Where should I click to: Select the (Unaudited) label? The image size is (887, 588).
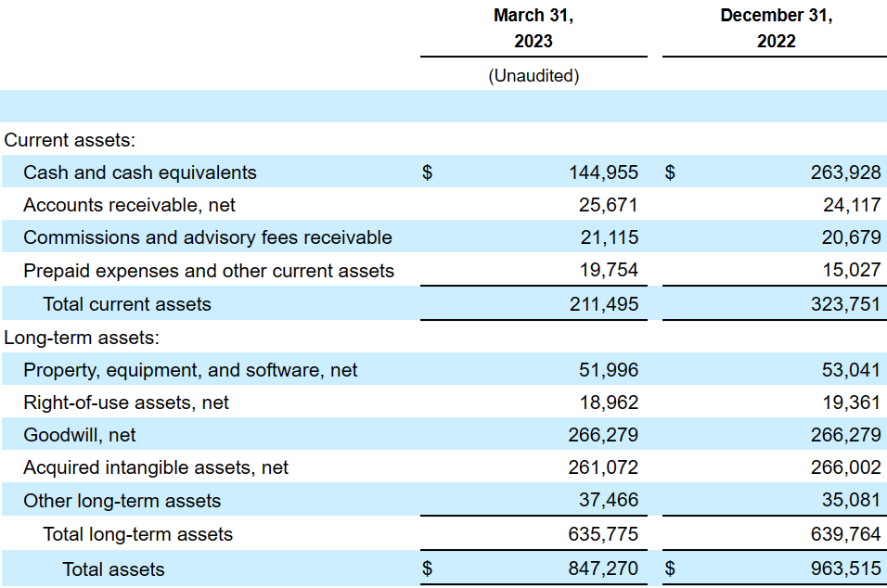click(533, 76)
